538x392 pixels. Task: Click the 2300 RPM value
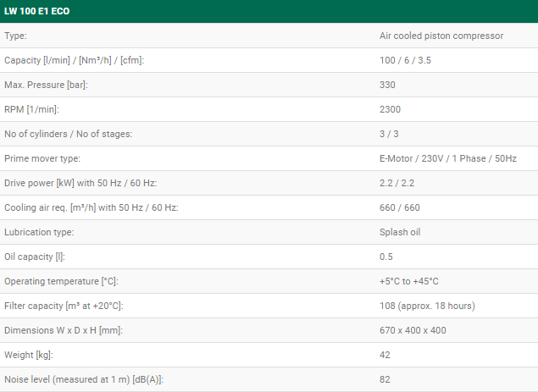coord(390,109)
